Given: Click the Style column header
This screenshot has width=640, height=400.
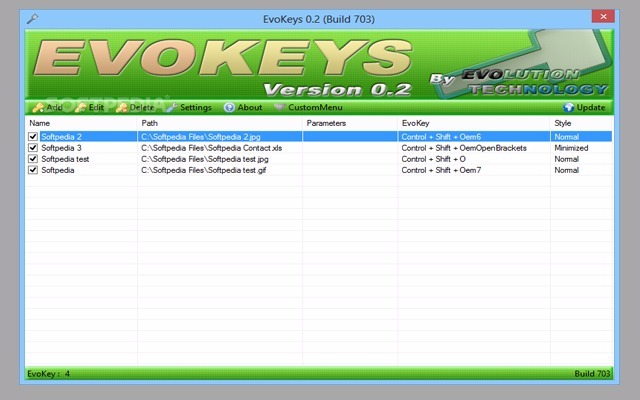Looking at the screenshot, I should (x=581, y=123).
